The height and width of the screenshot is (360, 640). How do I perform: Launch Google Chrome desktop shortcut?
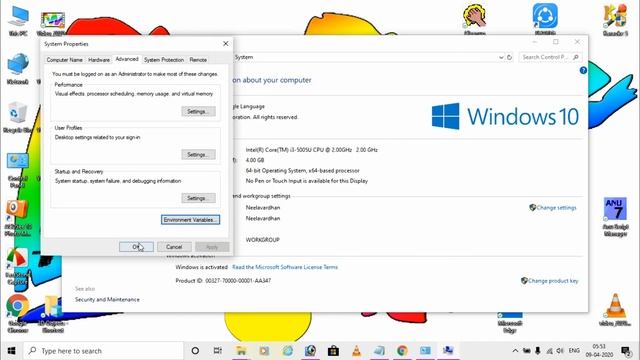click(18, 313)
